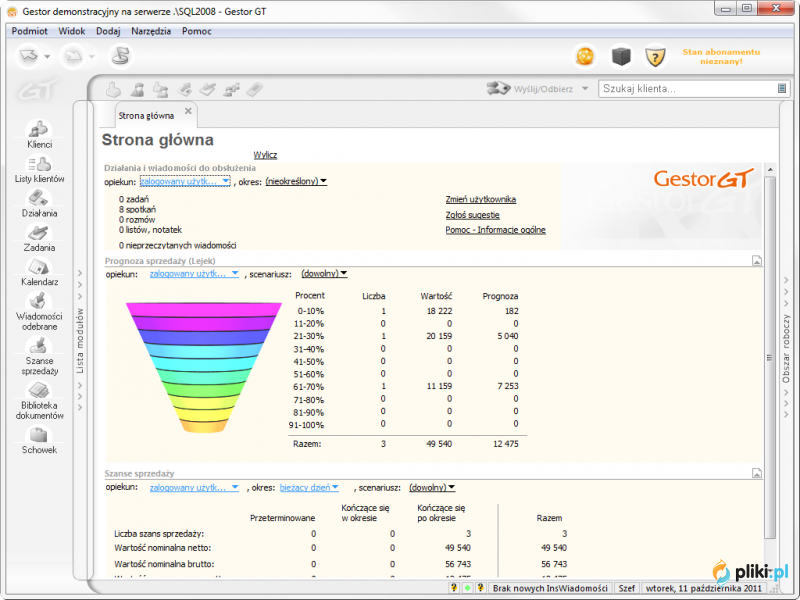Open the Działania module
800x600 pixels.
pyautogui.click(x=39, y=203)
